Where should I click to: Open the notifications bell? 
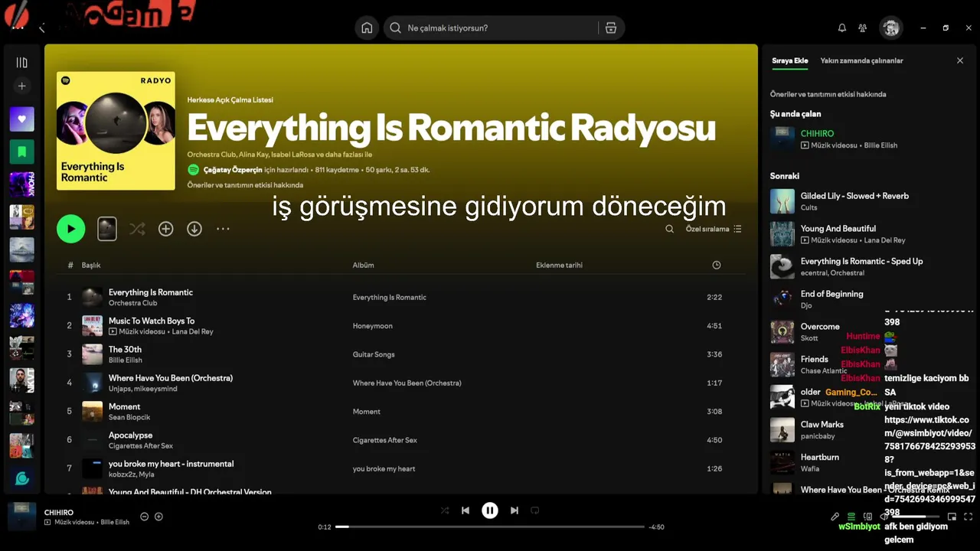point(842,28)
